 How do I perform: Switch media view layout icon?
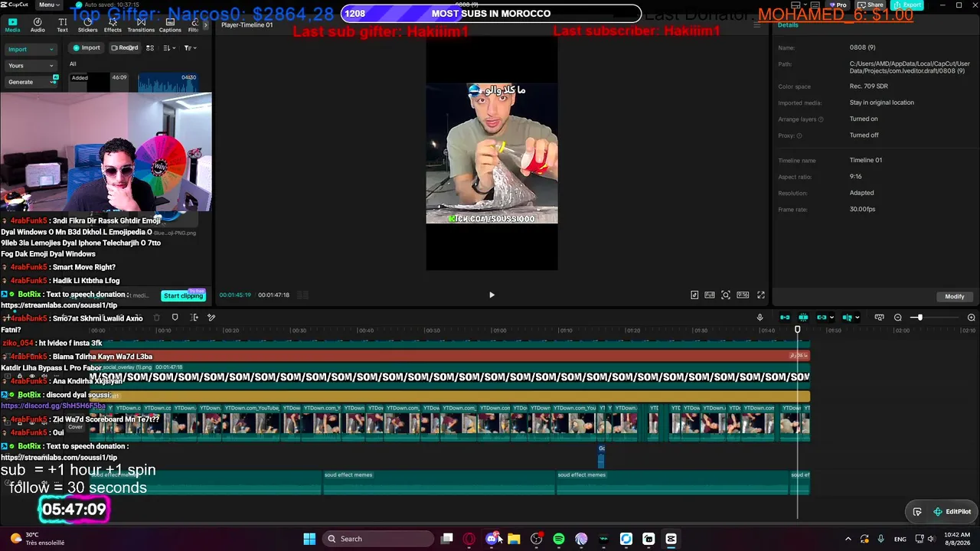coord(150,47)
